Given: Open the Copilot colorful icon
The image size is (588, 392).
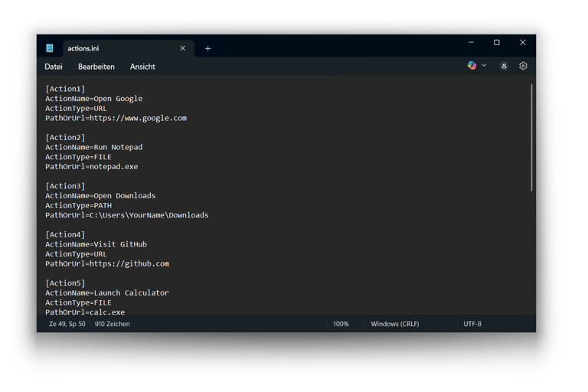Looking at the screenshot, I should coord(472,66).
